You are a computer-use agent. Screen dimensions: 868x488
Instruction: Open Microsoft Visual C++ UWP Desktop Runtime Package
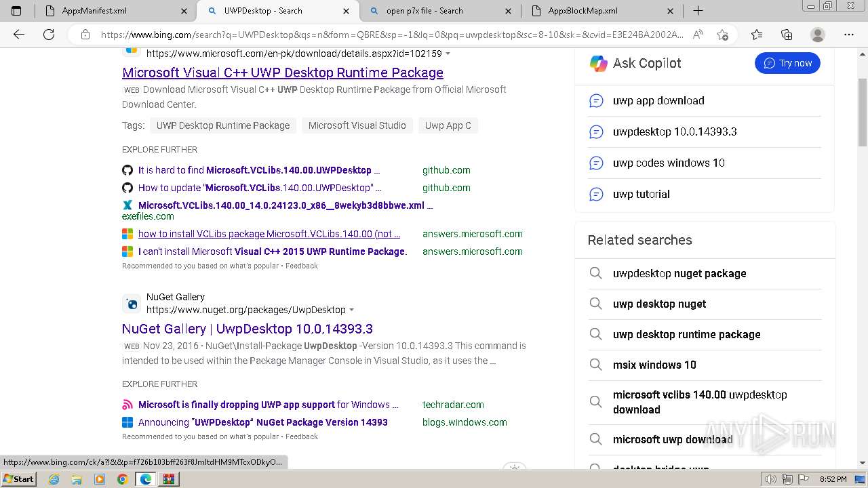283,73
